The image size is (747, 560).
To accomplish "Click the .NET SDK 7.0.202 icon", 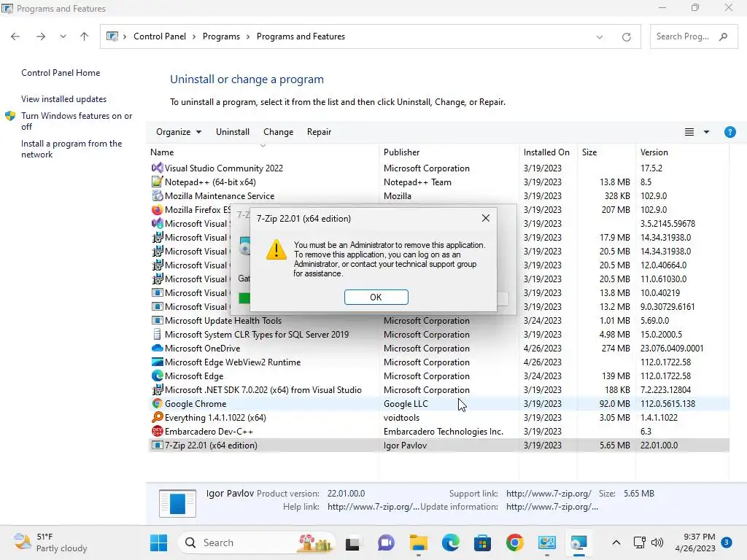I will click(x=157, y=389).
